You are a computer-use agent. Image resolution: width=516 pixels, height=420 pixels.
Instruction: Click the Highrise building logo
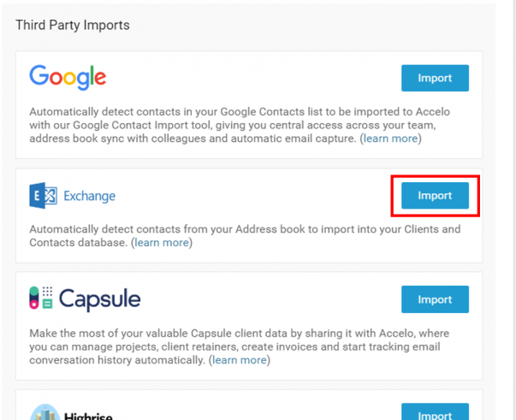coord(45,412)
